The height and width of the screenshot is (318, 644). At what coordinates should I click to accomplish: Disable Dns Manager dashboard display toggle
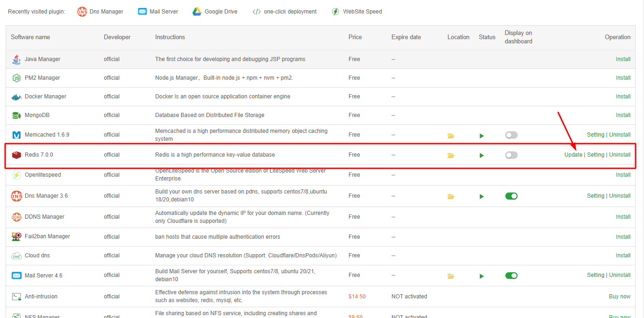point(511,196)
